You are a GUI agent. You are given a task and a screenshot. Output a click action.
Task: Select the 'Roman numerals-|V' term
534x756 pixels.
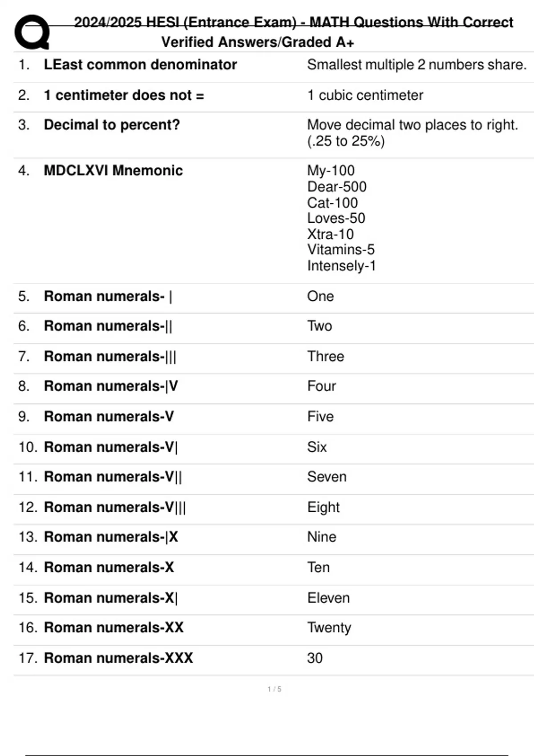tap(111, 386)
